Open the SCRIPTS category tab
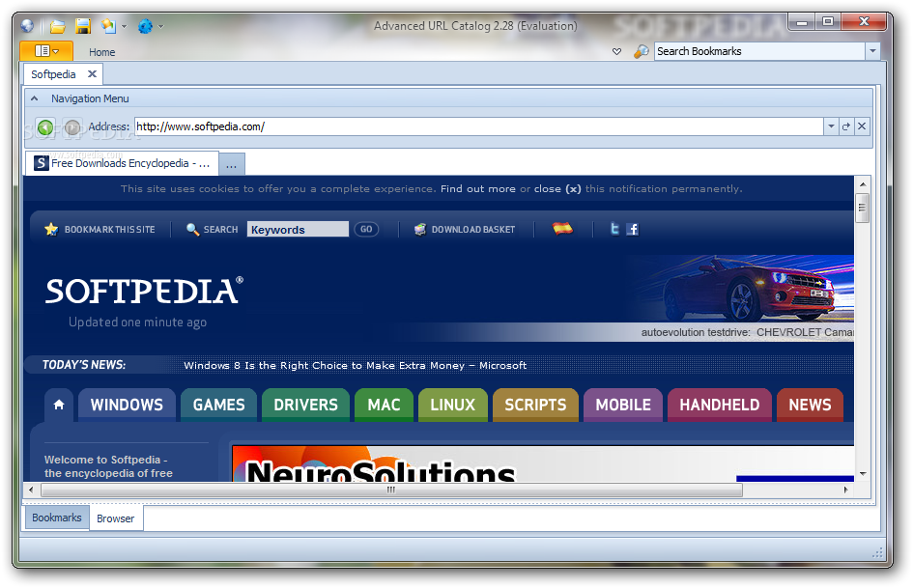Image resolution: width=913 pixels, height=588 pixels. pyautogui.click(x=535, y=405)
